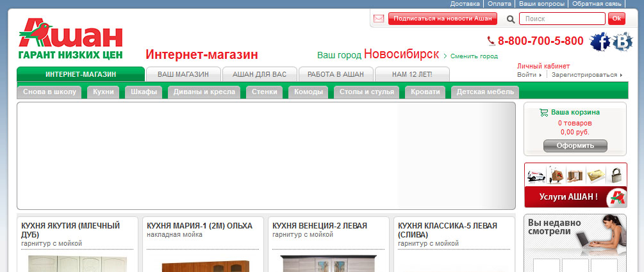
Task: Open КУХНЯ ЯКУТИЯ (МЛЕЧНЫЙ ДУБ) product title
Action: pos(70,230)
